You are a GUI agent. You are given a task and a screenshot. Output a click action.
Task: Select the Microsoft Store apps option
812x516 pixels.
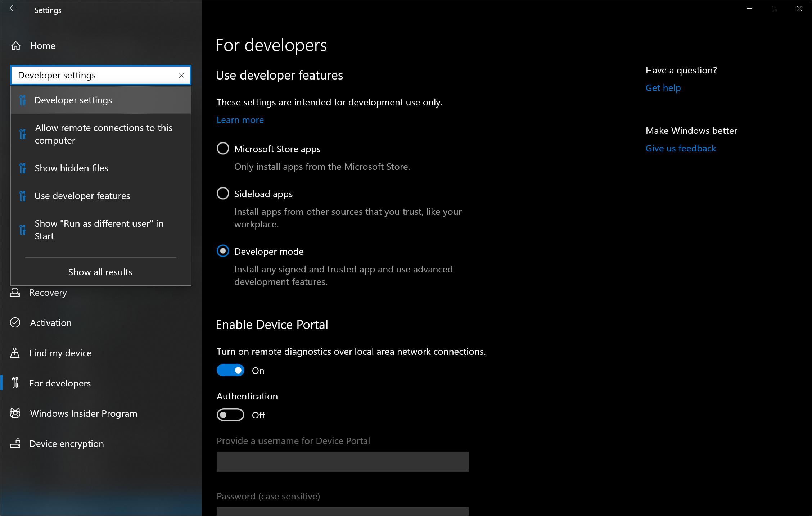coord(222,149)
